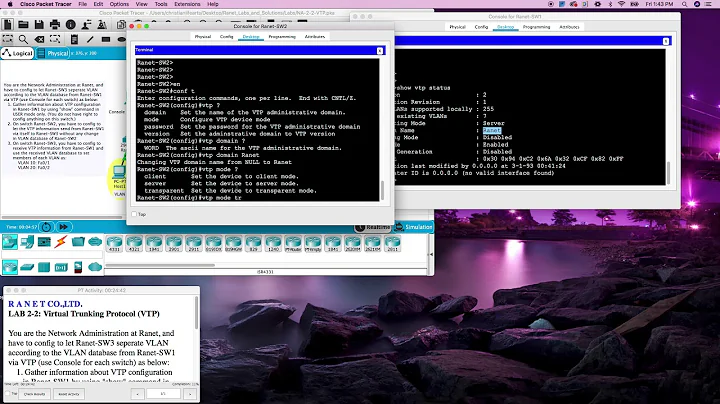Open Programming tab in Ranet-SW2 console
The height and width of the screenshot is (404, 720).
282,37
